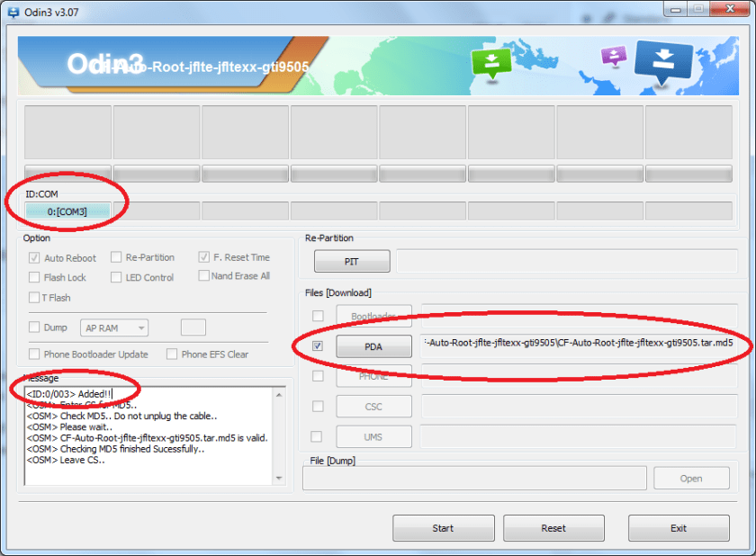
Task: Uncheck the PDA file checkbox
Action: coord(318,345)
